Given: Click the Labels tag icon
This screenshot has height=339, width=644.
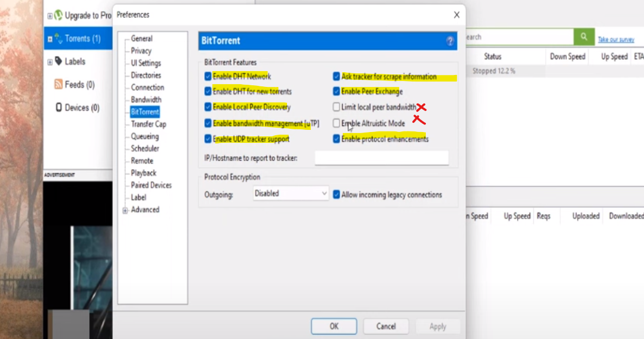Looking at the screenshot, I should [58, 61].
